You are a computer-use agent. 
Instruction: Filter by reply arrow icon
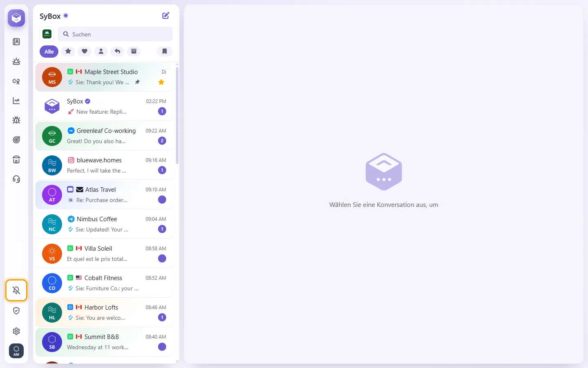[117, 51]
